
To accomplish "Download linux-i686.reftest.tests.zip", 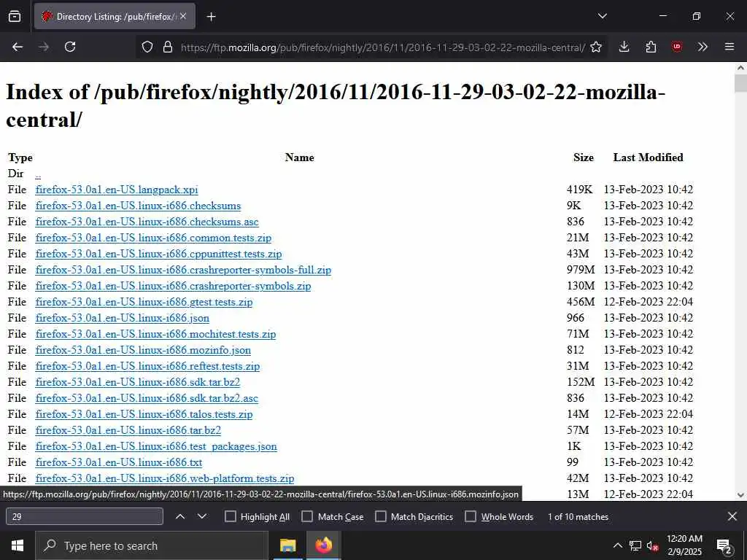I will [147, 366].
